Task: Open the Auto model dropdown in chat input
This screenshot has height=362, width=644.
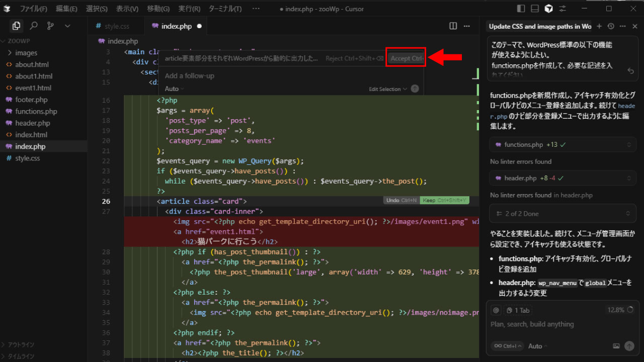Action: [x=538, y=346]
